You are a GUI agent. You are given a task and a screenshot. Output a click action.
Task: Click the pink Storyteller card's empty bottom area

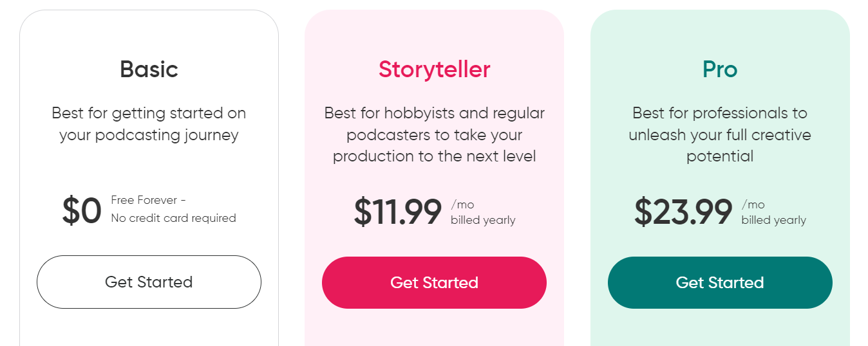pyautogui.click(x=434, y=328)
